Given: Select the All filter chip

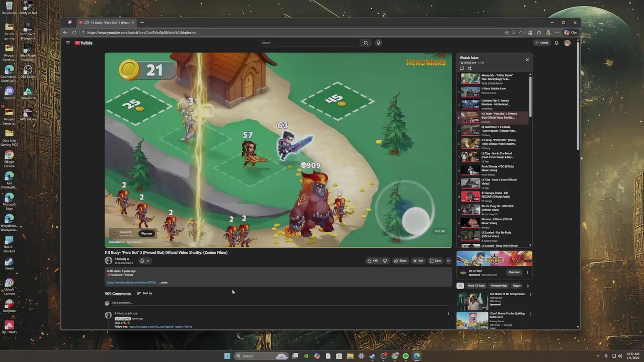Looking at the screenshot, I should [x=460, y=286].
